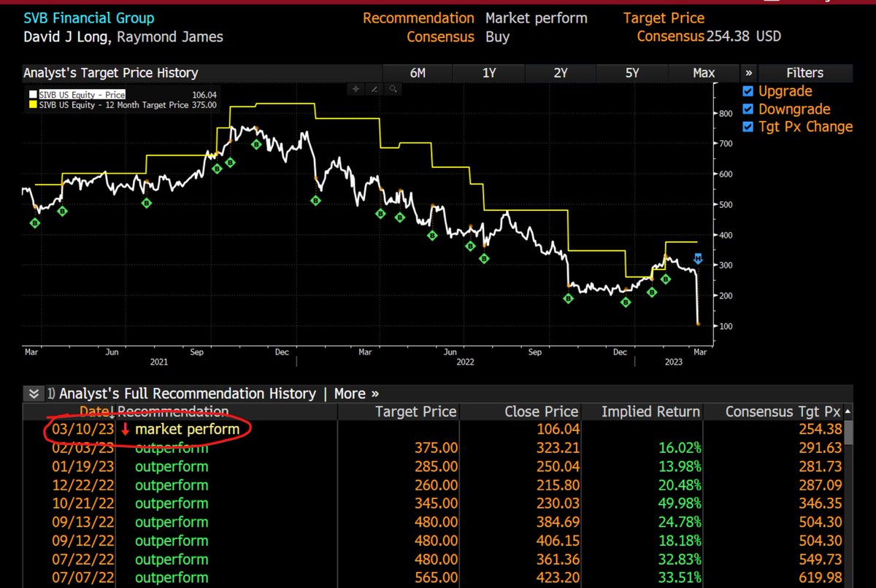Click close price 106.04 in first table row
876x588 pixels.
coord(557,430)
